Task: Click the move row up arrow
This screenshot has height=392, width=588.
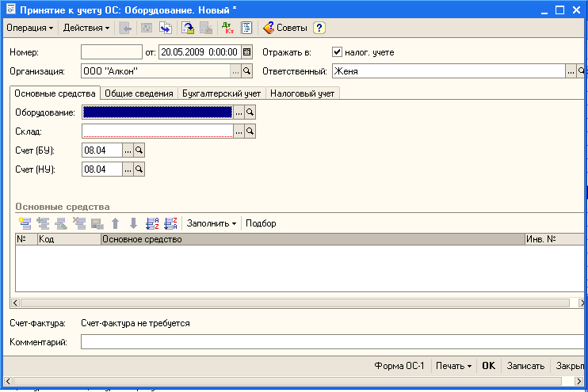Action: point(116,223)
